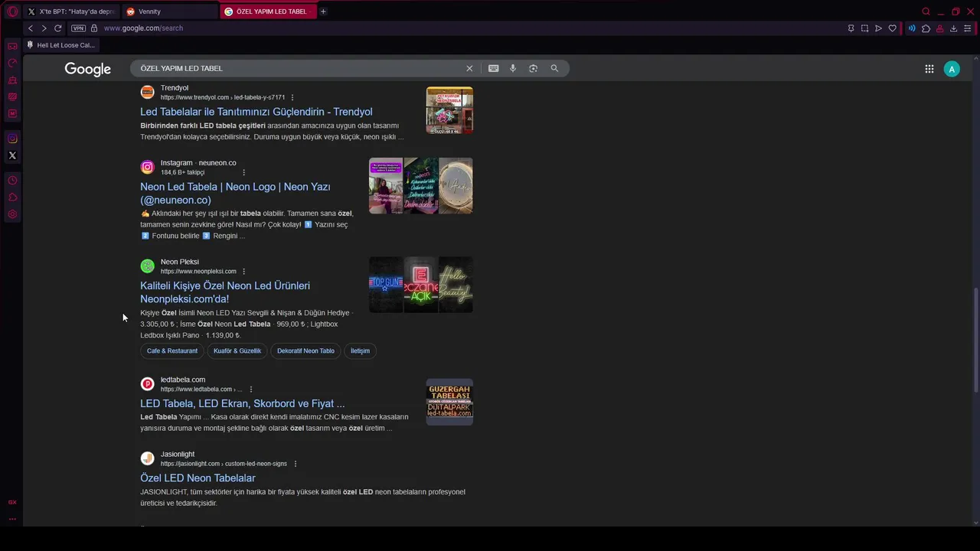The height and width of the screenshot is (551, 980).
Task: Open Özel LED Neon Tabelalar result
Action: tap(198, 478)
